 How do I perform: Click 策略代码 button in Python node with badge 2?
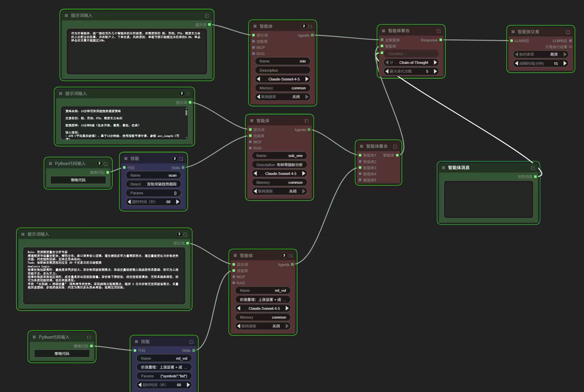(78, 180)
